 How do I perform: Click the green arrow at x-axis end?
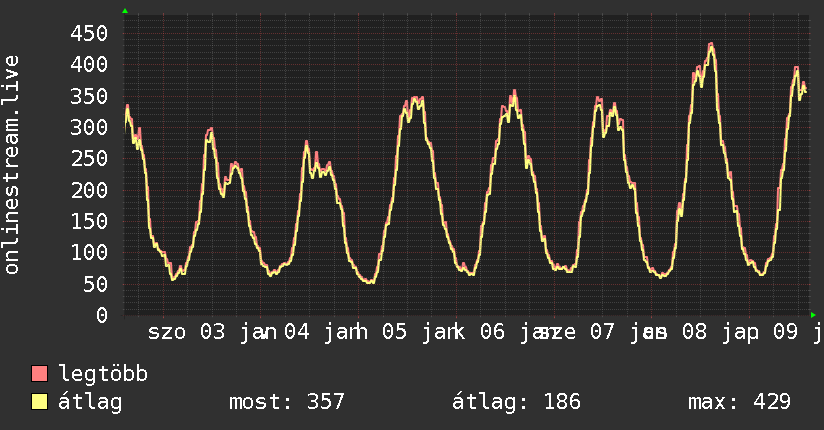[813, 315]
